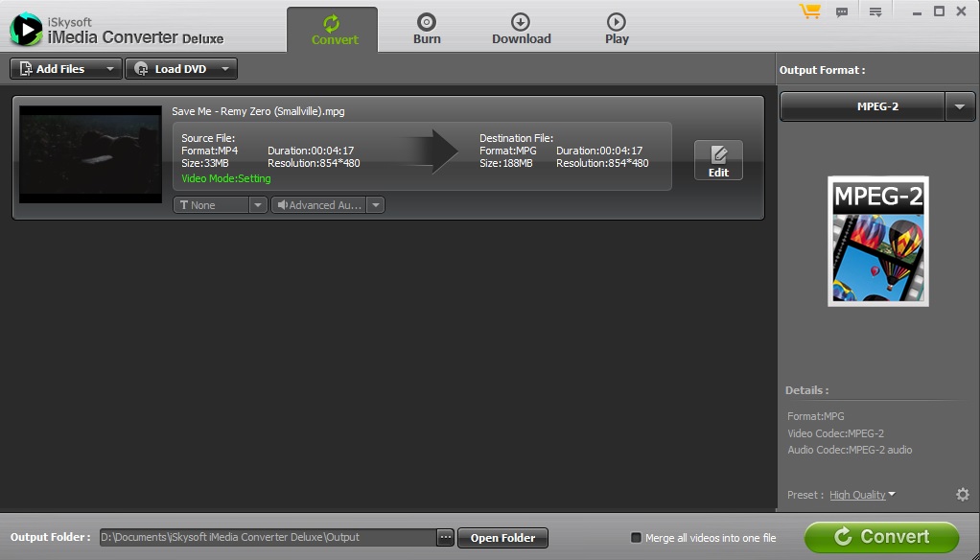
Task: Switch to the Download tab
Action: [522, 30]
